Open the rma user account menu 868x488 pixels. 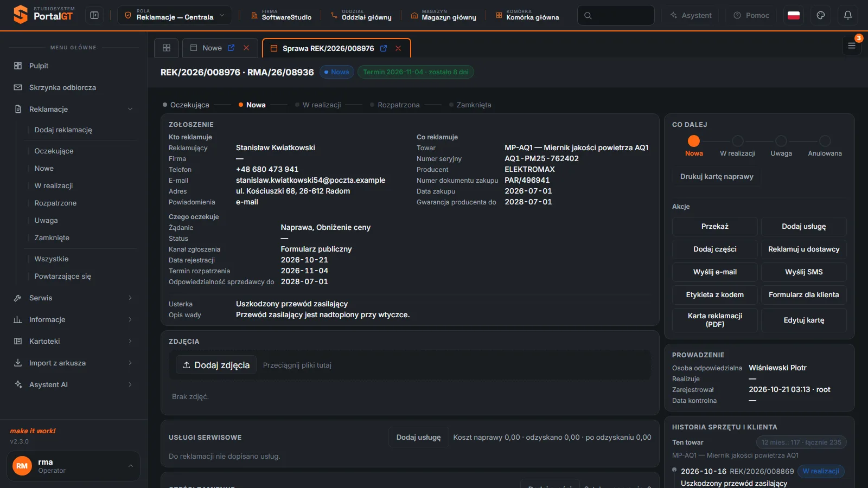73,466
